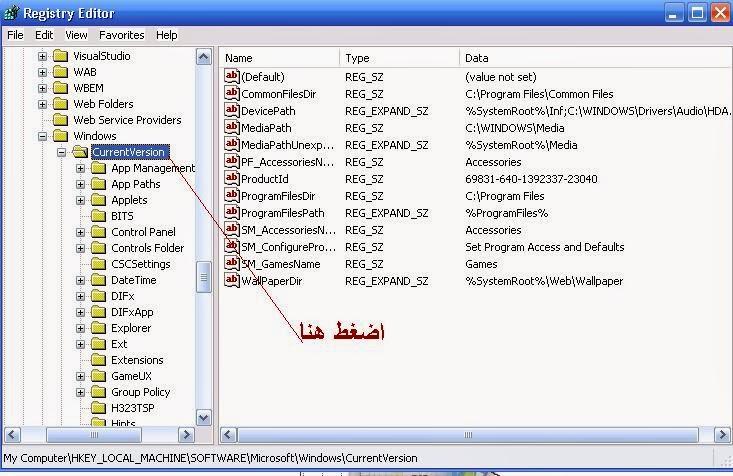
Task: Collapse the CurrentVersion key
Action: pos(61,152)
